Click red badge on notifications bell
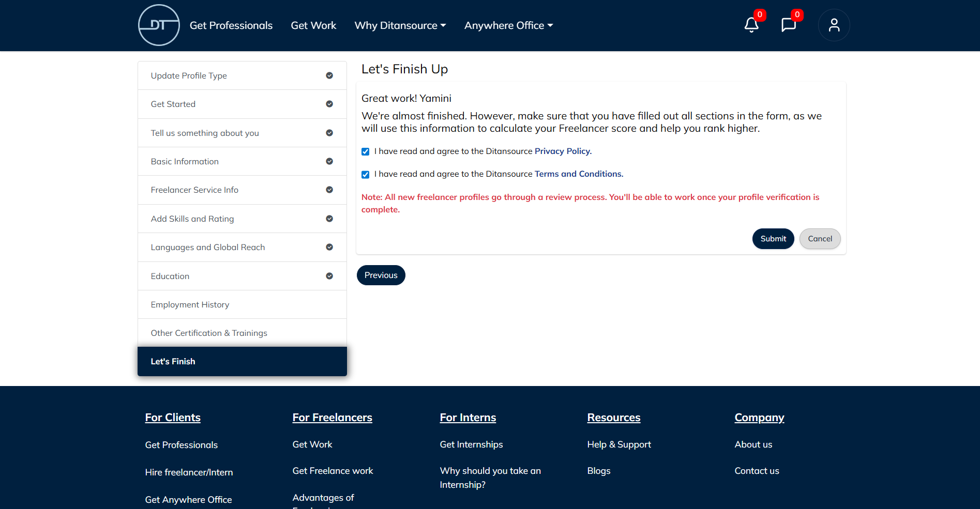The width and height of the screenshot is (980, 509). coord(760,15)
